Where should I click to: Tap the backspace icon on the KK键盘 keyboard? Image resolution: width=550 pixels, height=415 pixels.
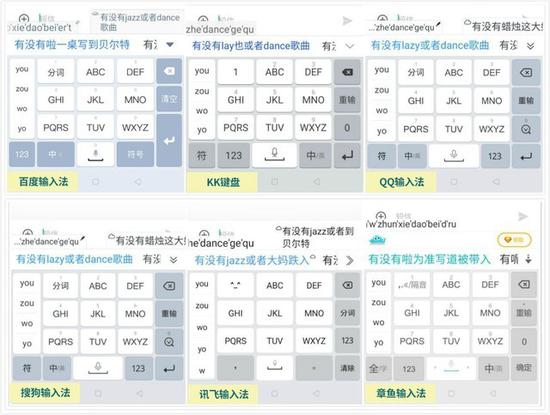tap(347, 72)
